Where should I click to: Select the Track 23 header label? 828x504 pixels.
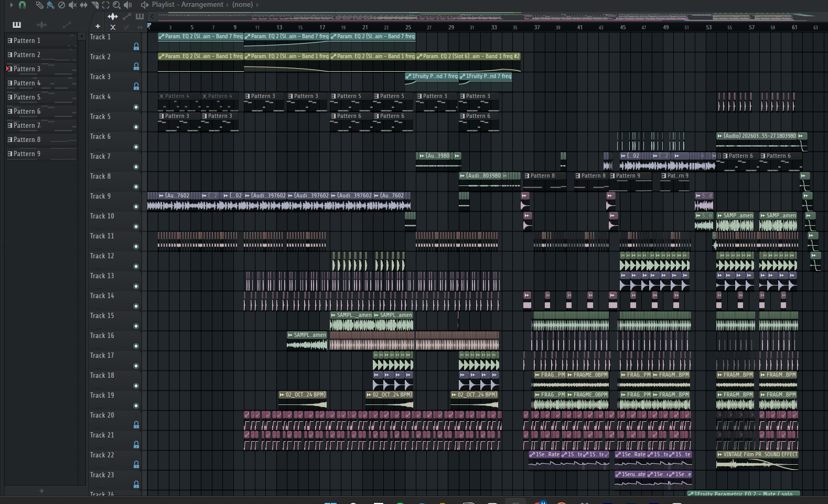(102, 475)
